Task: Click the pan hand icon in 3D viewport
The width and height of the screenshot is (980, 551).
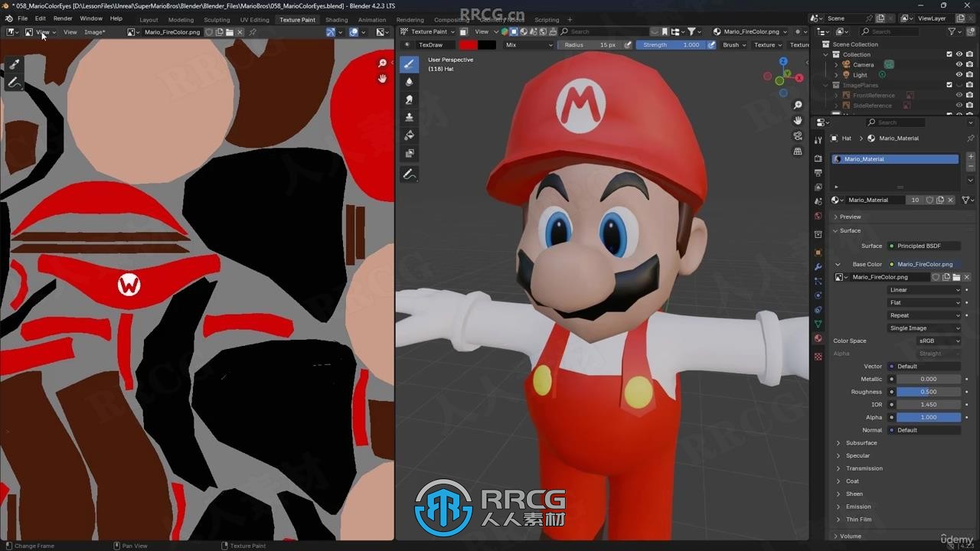Action: (x=798, y=120)
